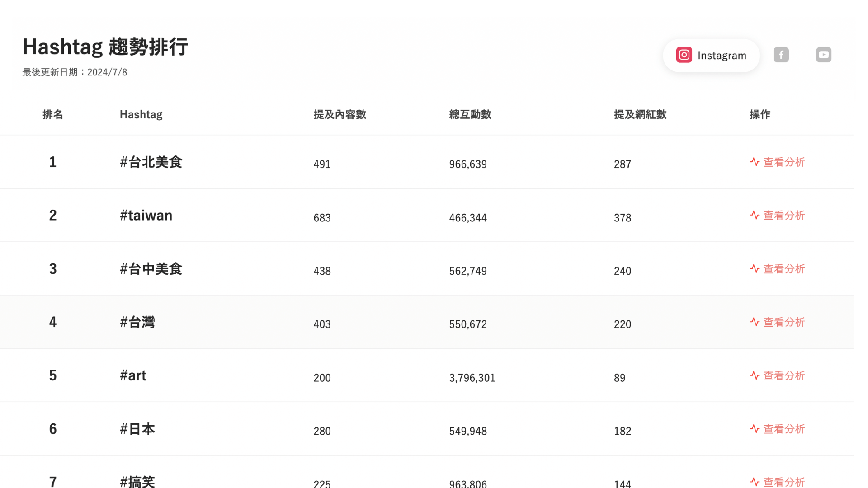The width and height of the screenshot is (868, 488).
Task: Click the #日本 hashtag
Action: pos(137,429)
